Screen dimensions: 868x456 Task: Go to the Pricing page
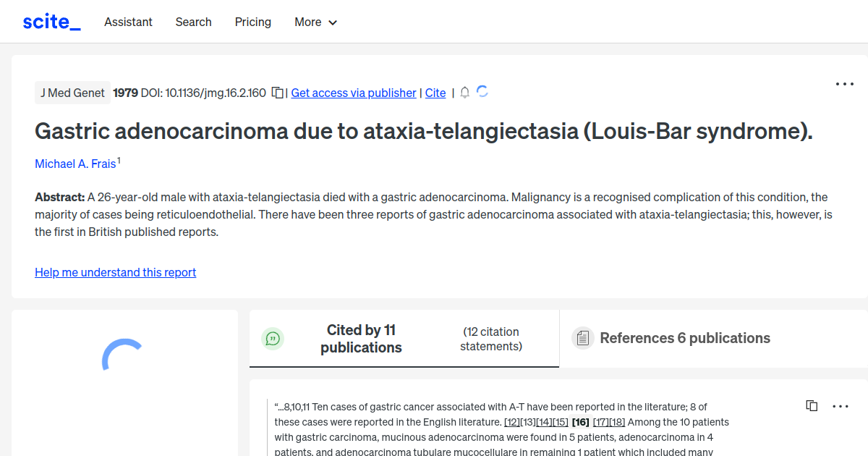tap(252, 22)
